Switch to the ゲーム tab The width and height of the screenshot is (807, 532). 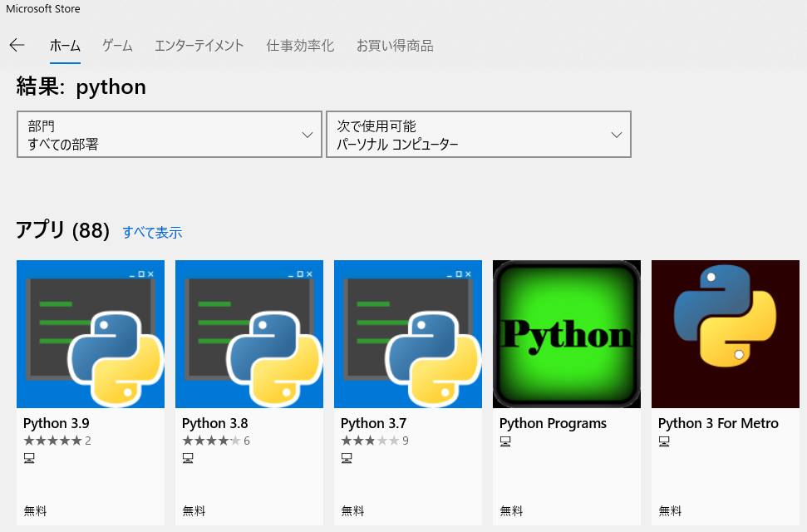click(117, 46)
